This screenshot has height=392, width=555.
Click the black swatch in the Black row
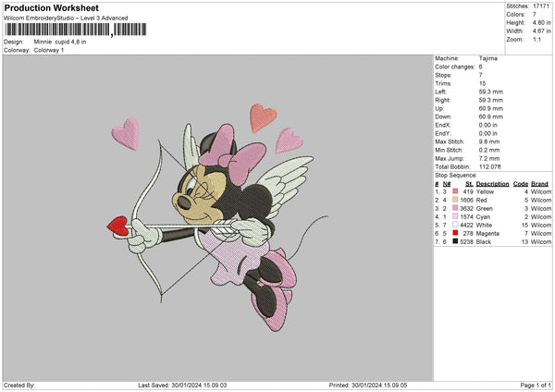pyautogui.click(x=455, y=241)
